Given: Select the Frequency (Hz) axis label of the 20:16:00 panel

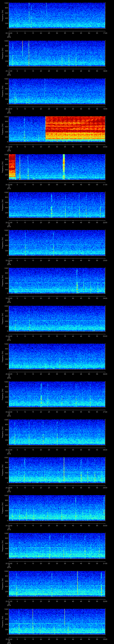Looking at the screenshot, I should coord(3,16).
